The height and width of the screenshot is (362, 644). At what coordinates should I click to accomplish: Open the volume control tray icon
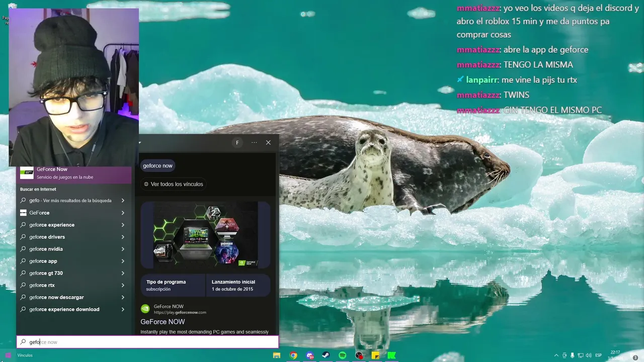pyautogui.click(x=589, y=355)
